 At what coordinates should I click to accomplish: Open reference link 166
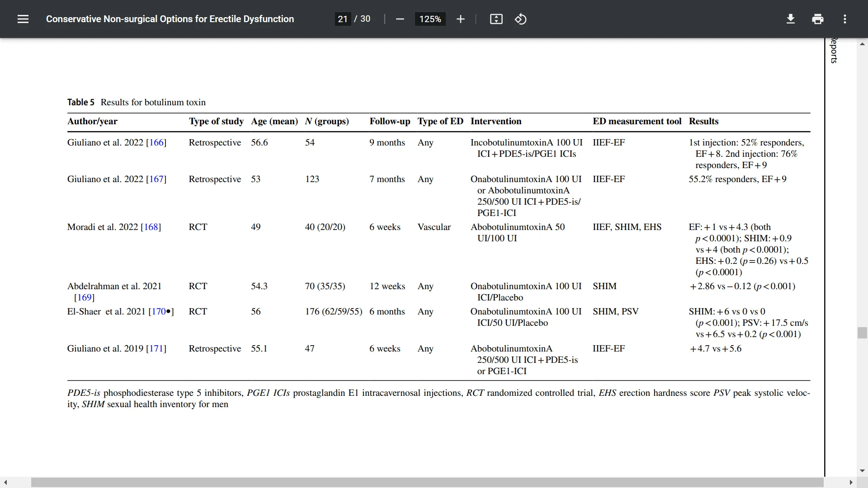(x=156, y=142)
